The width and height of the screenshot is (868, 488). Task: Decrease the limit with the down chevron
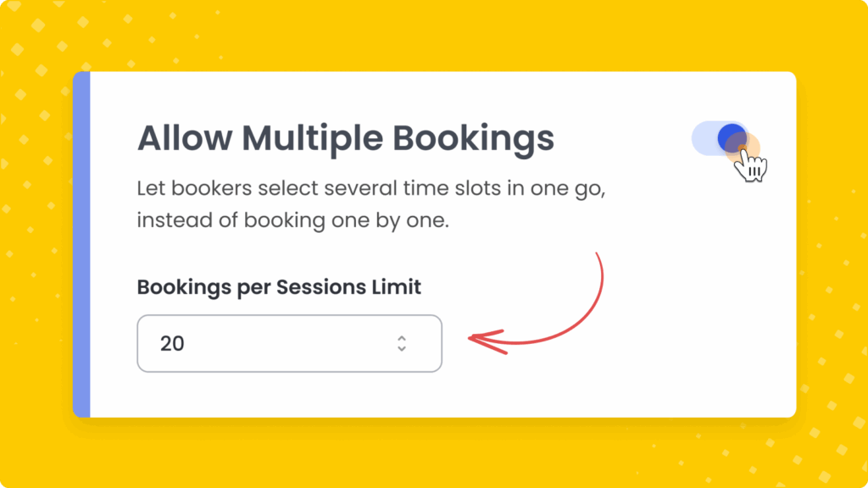click(402, 348)
